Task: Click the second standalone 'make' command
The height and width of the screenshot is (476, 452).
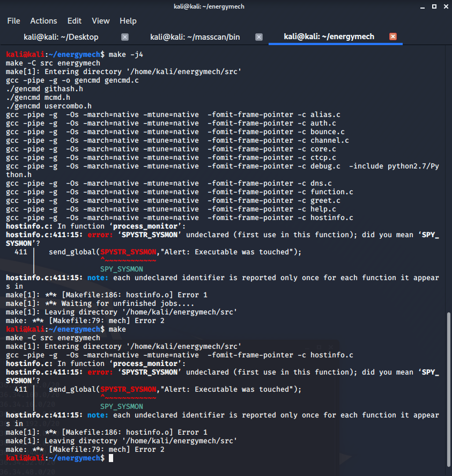Action: 117,329
